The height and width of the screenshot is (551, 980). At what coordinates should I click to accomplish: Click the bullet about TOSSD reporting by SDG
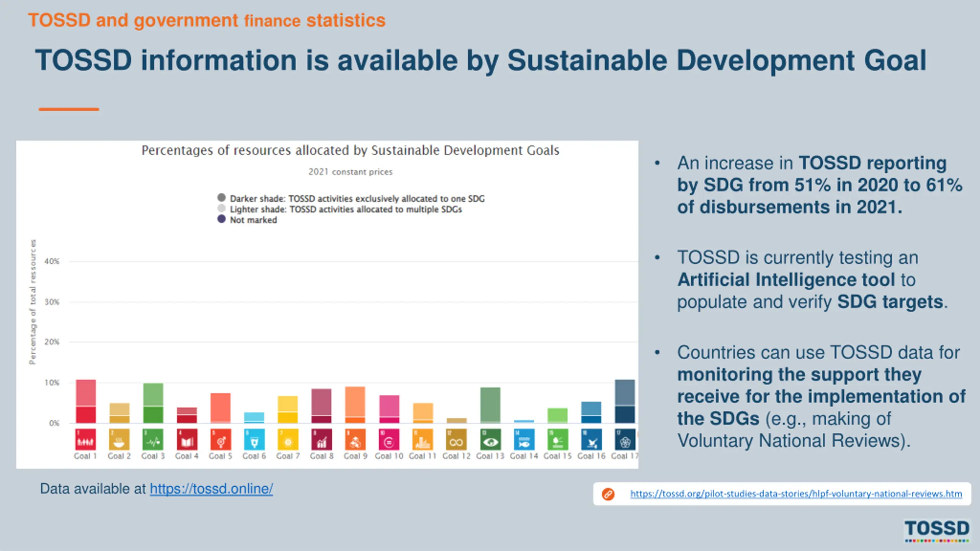pos(819,185)
